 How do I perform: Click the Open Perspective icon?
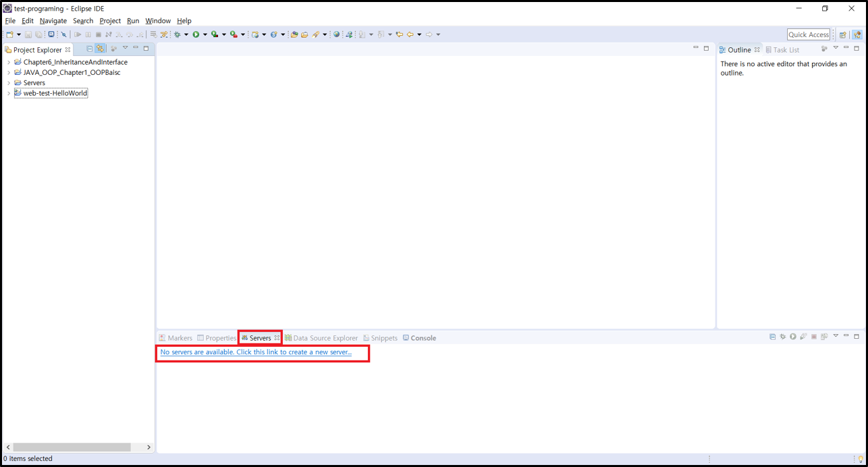click(843, 34)
